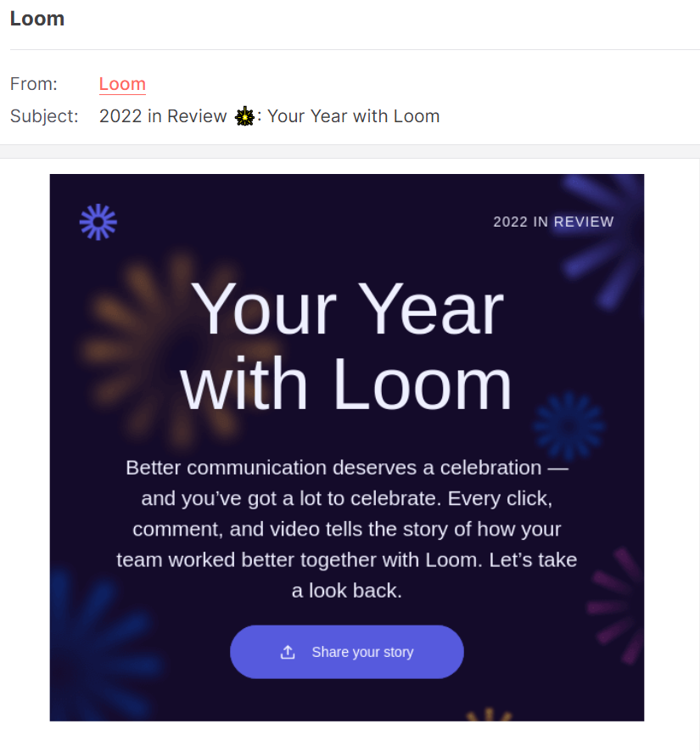Click the small blue starburst beside headline
The image size is (700, 752).
568,425
